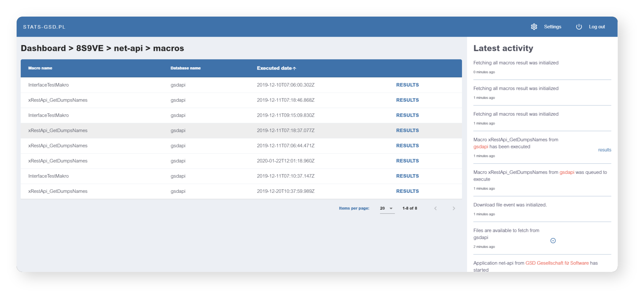Screen dimensions: 644x298
Task: Click the Settings menu label
Action: tap(552, 27)
